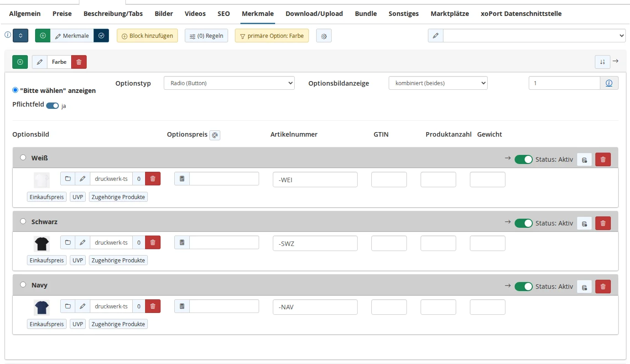630x364 pixels.
Task: Select the Navy radio button
Action: click(x=23, y=285)
